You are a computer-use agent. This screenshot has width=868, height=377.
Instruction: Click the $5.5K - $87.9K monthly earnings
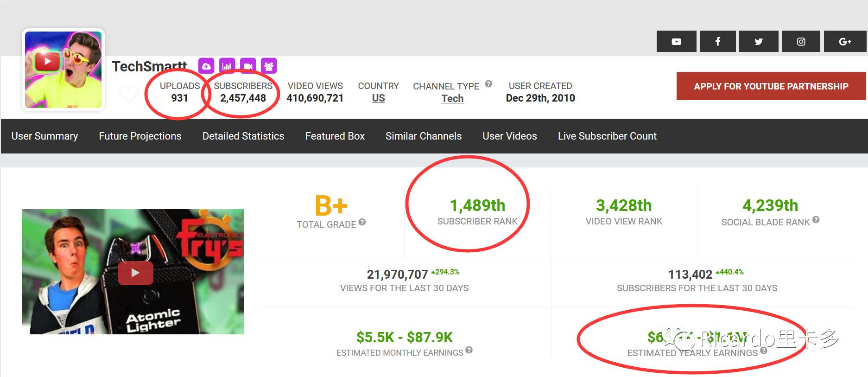(x=405, y=337)
